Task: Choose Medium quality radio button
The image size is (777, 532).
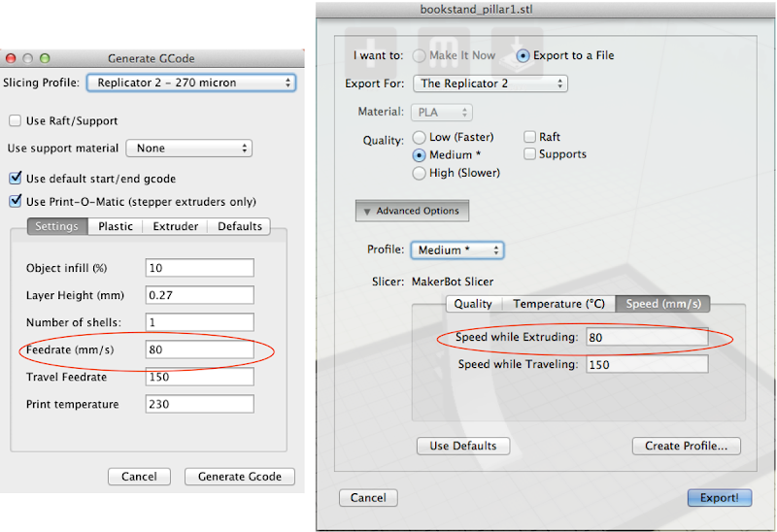Action: 420,155
